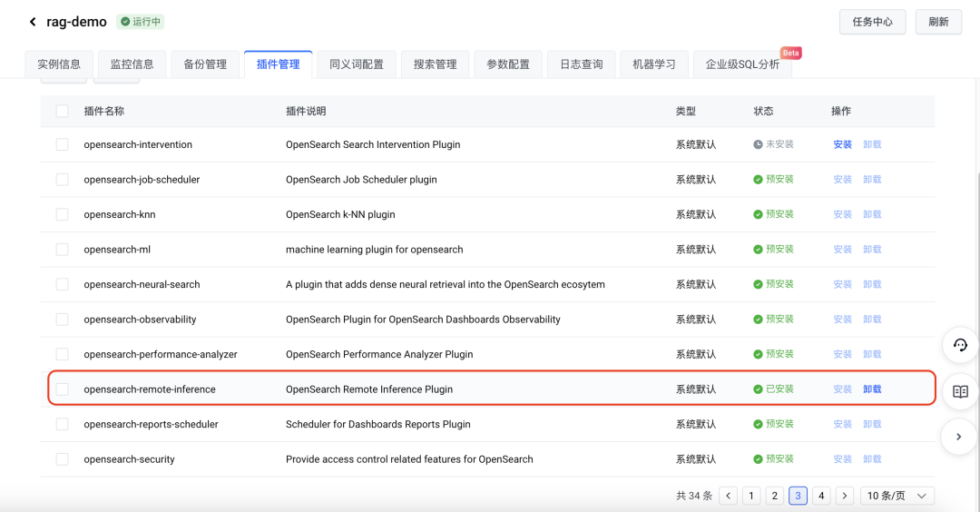Click the 状态 column header
980x512 pixels.
(x=763, y=112)
